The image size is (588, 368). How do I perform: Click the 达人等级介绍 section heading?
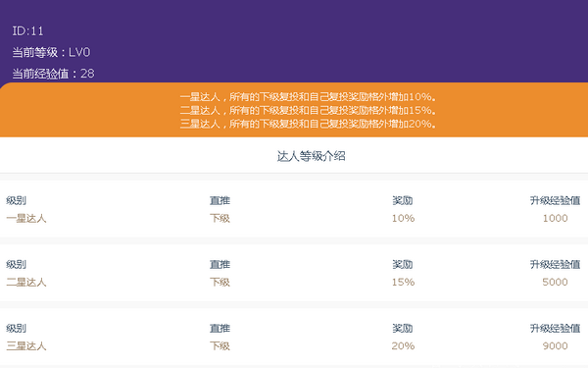point(311,156)
